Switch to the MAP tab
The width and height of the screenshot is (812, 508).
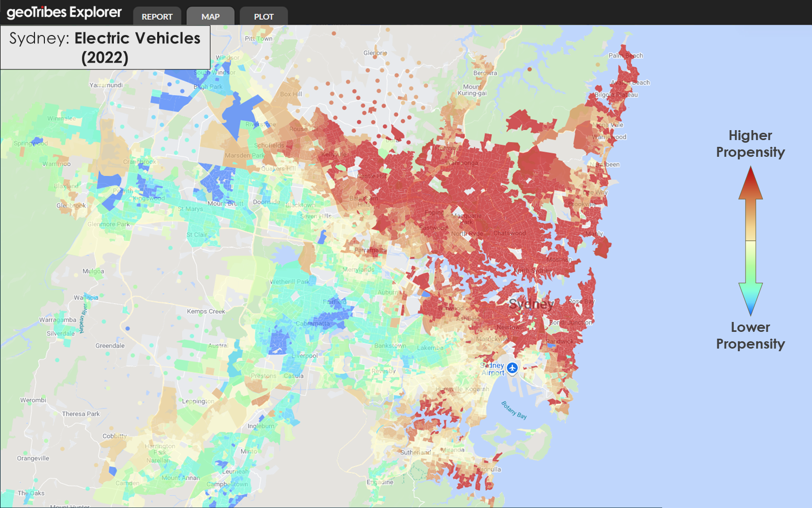tap(210, 16)
